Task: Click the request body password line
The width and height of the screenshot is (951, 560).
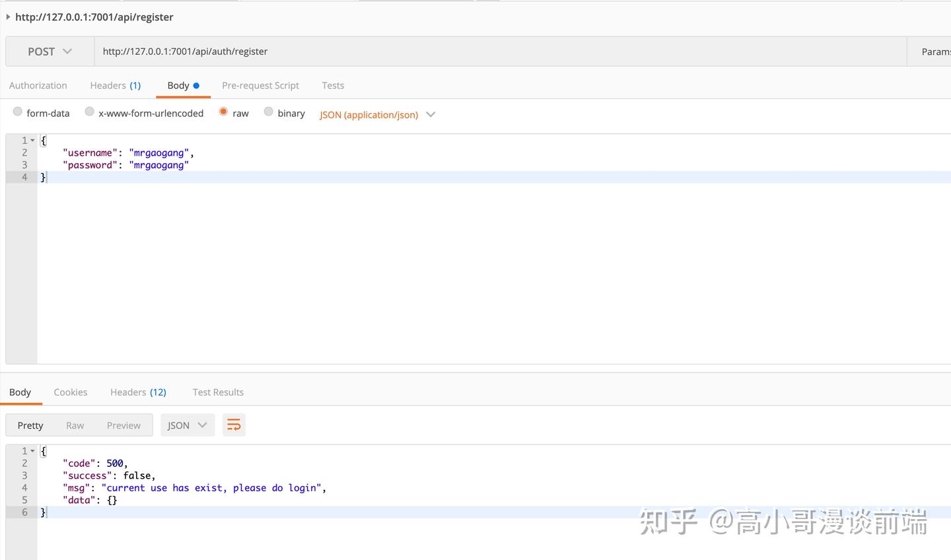Action: [x=125, y=165]
